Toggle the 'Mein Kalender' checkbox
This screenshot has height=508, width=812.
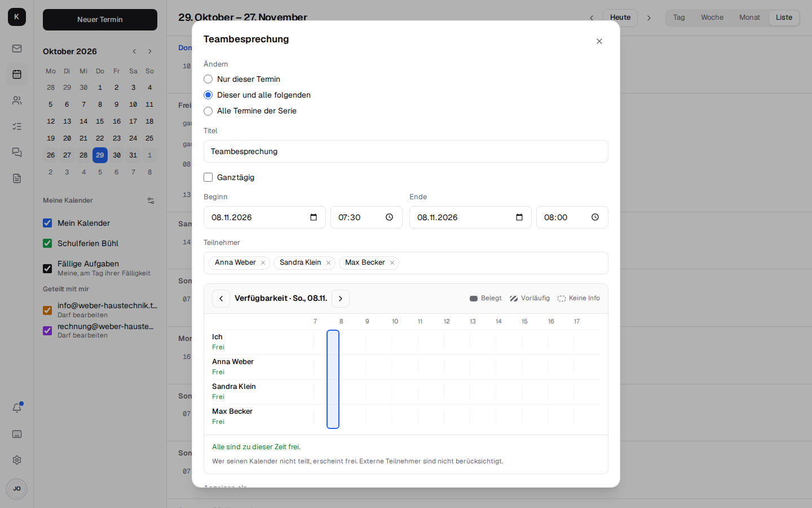(x=47, y=223)
